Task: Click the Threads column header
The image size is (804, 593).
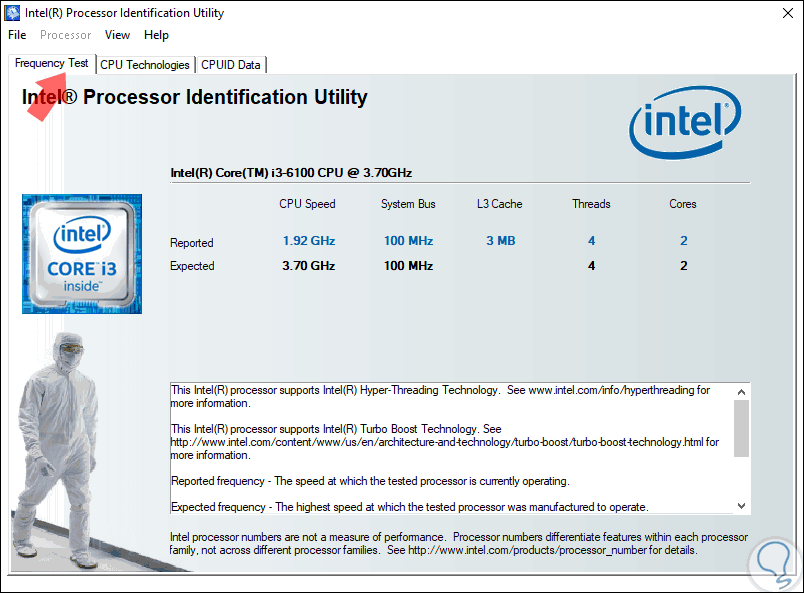Action: (x=591, y=204)
